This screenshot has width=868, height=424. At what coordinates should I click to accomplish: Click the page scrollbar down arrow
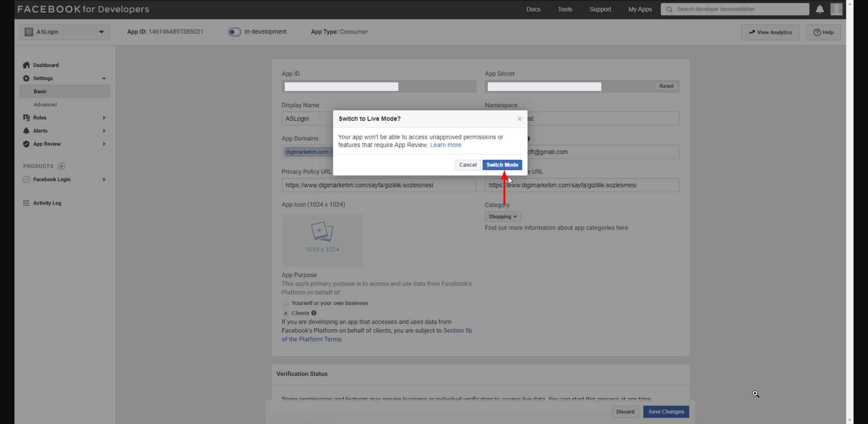click(x=850, y=420)
